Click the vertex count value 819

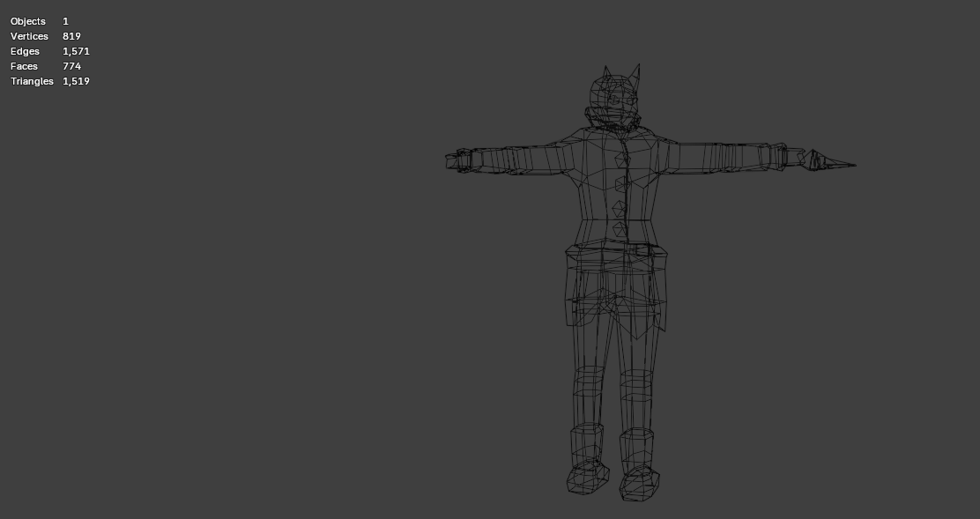tap(72, 36)
